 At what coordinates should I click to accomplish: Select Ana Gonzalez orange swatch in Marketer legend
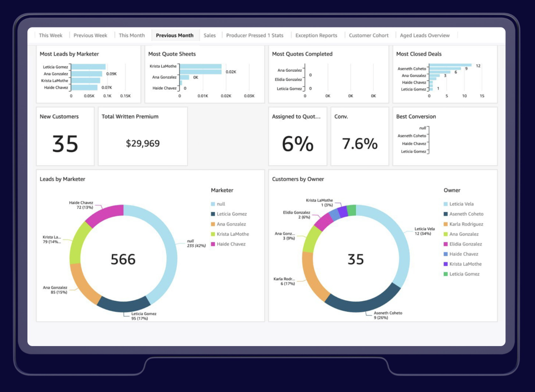(213, 224)
